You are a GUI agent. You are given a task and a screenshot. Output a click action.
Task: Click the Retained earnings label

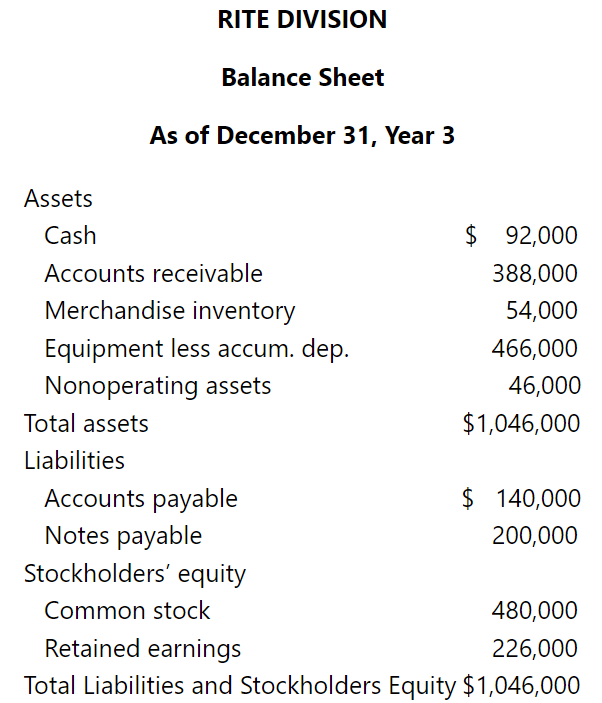(x=143, y=649)
